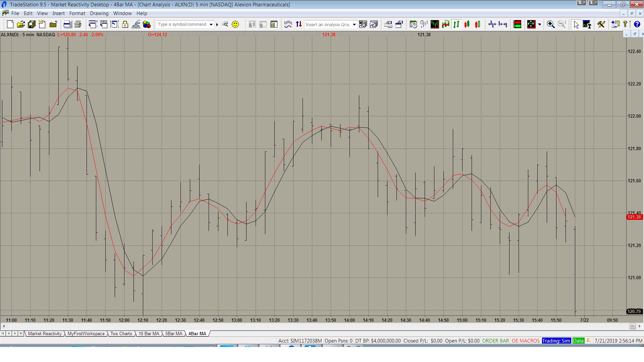This screenshot has height=362, width=644.
Task: Click the Trading: Sim indicator
Action: coord(556,341)
